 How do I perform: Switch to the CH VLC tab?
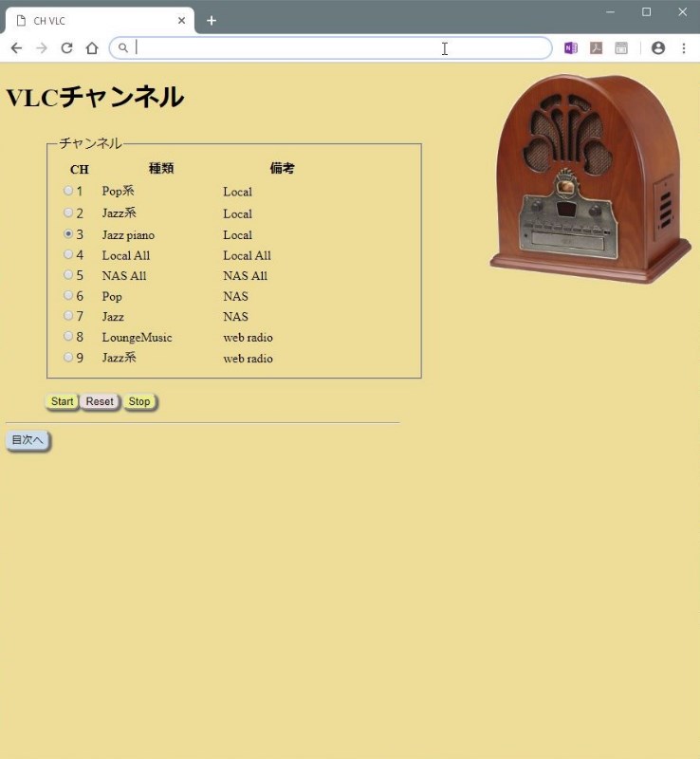pos(100,21)
